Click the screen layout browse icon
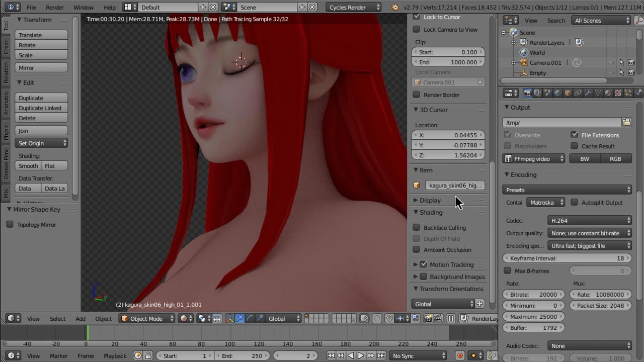Screen dimensions: 644x362 coord(130,7)
